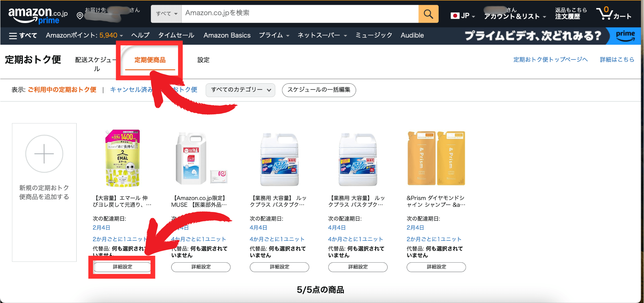Screen dimensions: 644x303
Task: Open ミュージック in navigation bar
Action: click(x=374, y=35)
